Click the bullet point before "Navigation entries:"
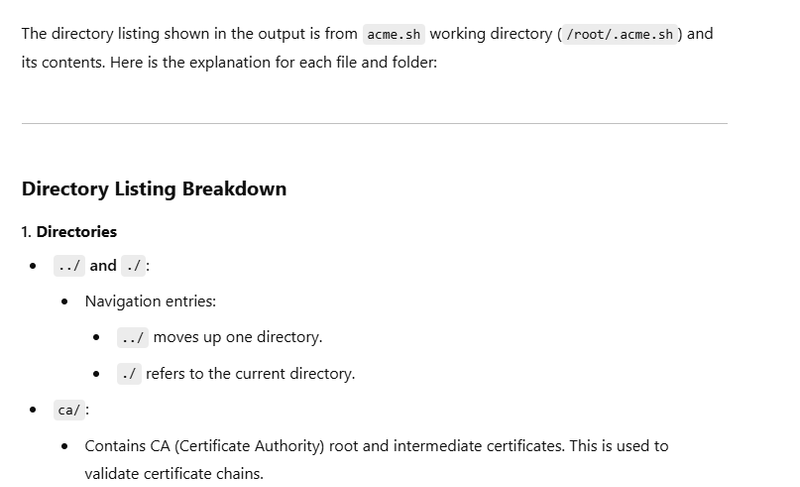The height and width of the screenshot is (487, 800). pos(65,301)
